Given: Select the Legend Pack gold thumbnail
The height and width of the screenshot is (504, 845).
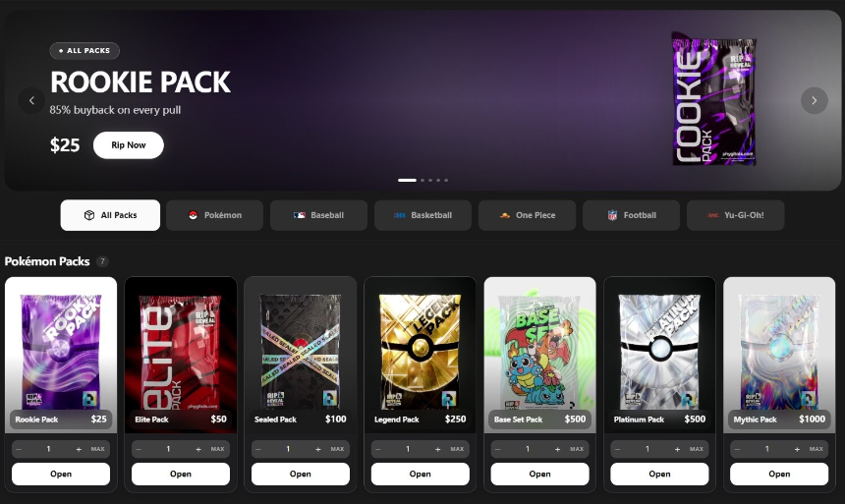Looking at the screenshot, I should [420, 351].
